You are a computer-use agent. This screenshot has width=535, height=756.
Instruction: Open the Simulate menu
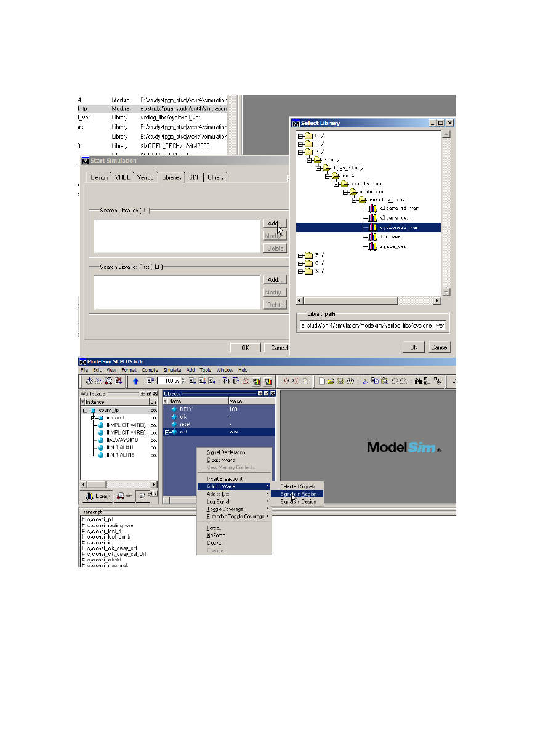pyautogui.click(x=172, y=370)
